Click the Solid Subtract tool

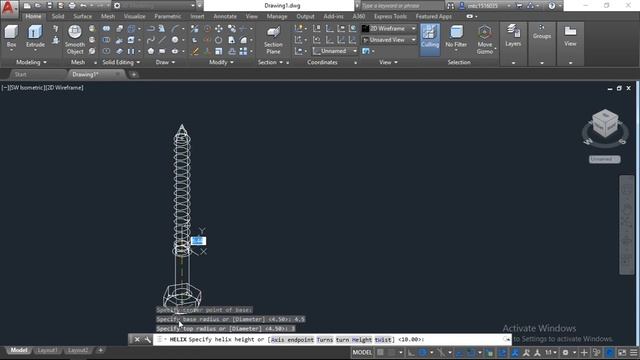click(x=106, y=40)
